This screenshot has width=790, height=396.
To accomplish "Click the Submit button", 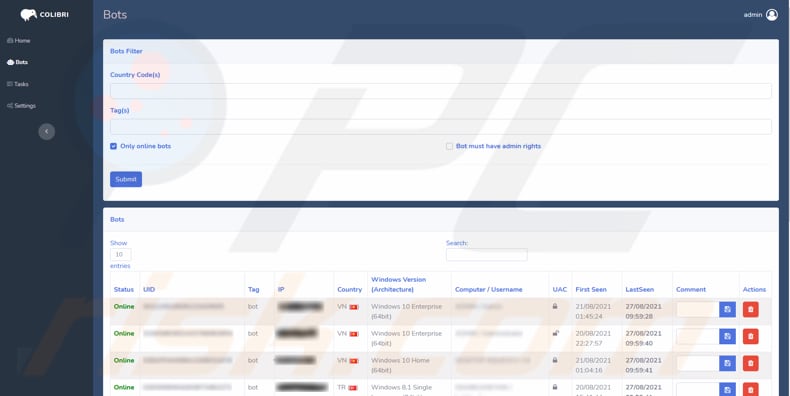I will (x=126, y=179).
